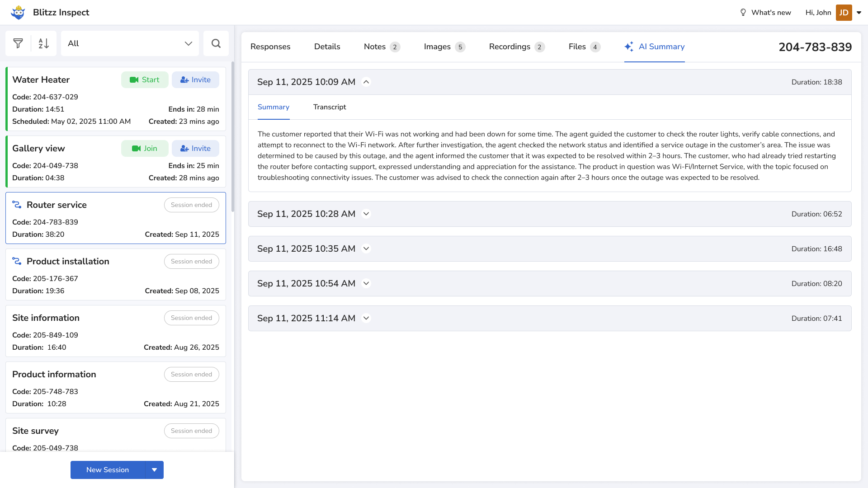Viewport: 868px width, 488px height.
Task: Start the Water Heater session
Action: coord(145,80)
